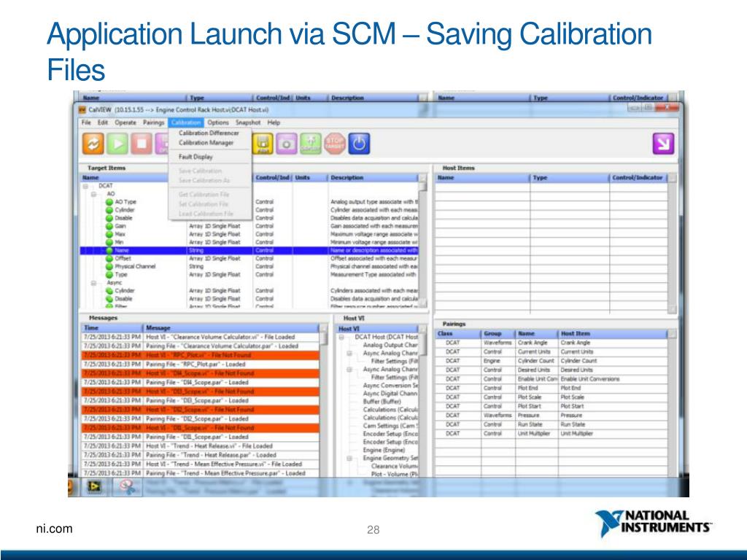747x560 pixels.
Task: Select the Physical Channel target item
Action: (135, 266)
